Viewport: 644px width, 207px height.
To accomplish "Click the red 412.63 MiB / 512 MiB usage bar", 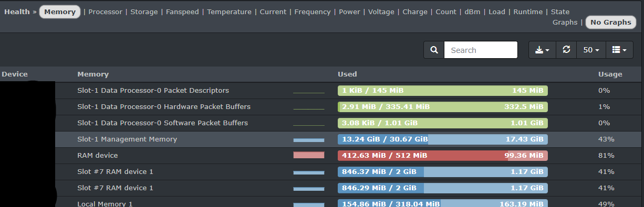I will click(443, 156).
